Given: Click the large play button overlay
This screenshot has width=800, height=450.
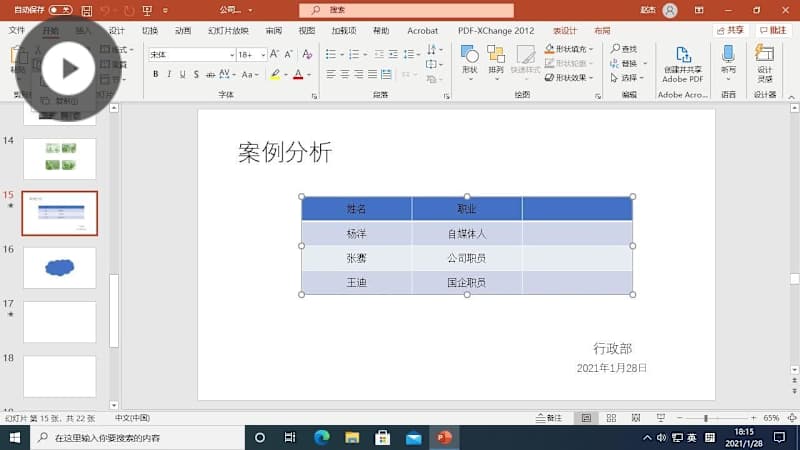Looking at the screenshot, I should point(68,69).
